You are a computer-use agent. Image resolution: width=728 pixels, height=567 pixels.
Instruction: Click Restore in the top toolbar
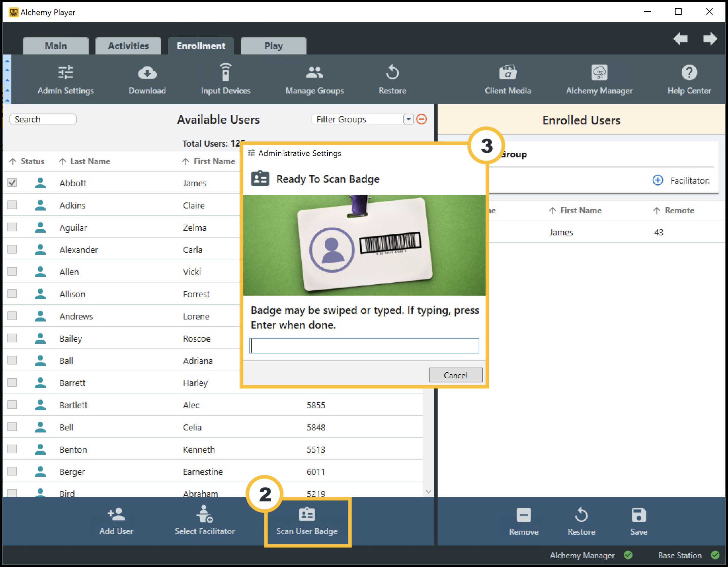pyautogui.click(x=392, y=80)
